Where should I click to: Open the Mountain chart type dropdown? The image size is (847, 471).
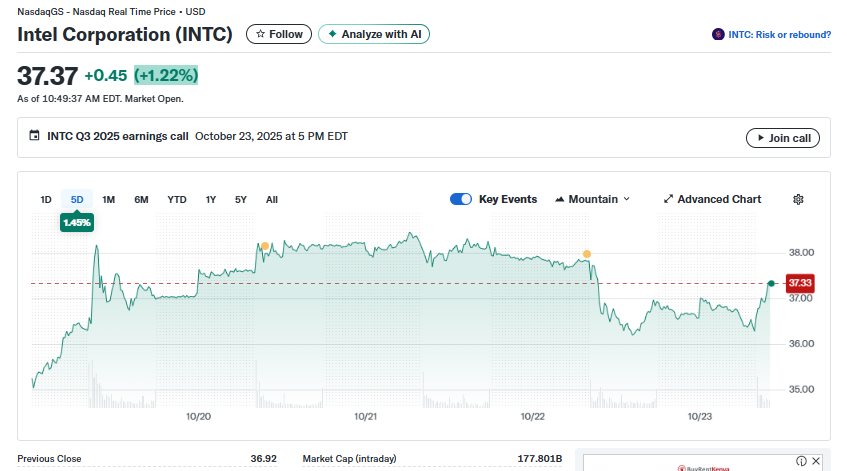[x=592, y=199]
